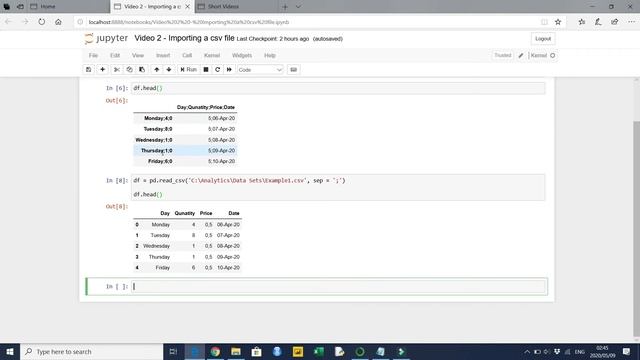Image resolution: width=640 pixels, height=360 pixels.
Task: Click the Last Checkpoint: 2 hours ago text
Action: pyautogui.click(x=273, y=39)
